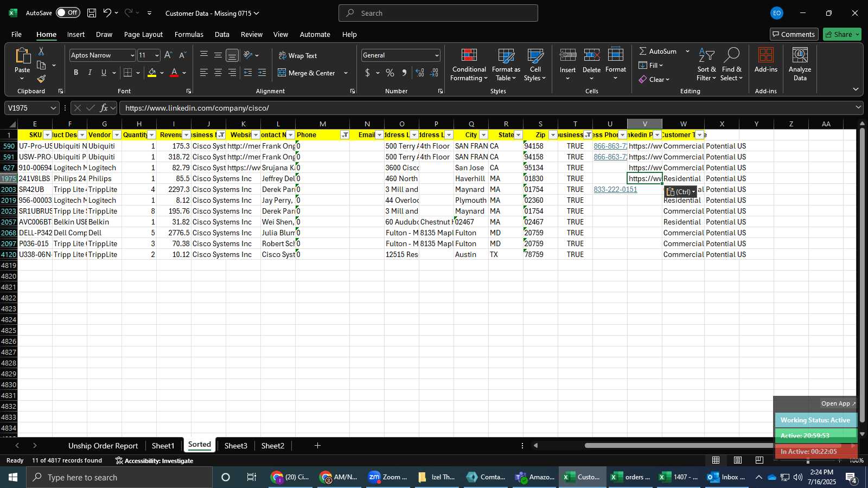This screenshot has height=488, width=868.
Task: Click the Share button
Action: point(842,34)
